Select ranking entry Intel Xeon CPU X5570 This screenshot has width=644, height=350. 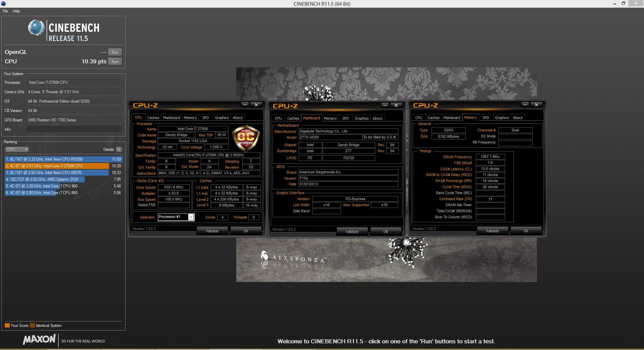pos(63,173)
